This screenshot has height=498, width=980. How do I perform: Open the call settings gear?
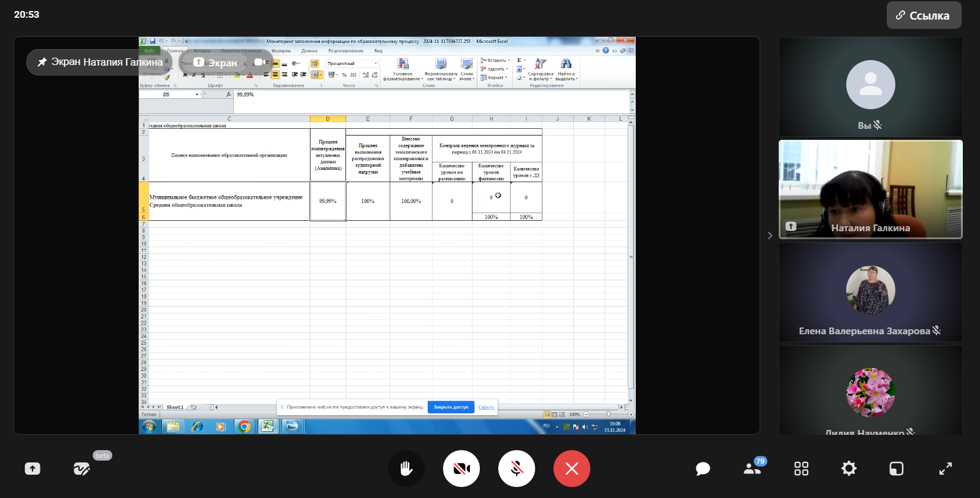point(849,469)
